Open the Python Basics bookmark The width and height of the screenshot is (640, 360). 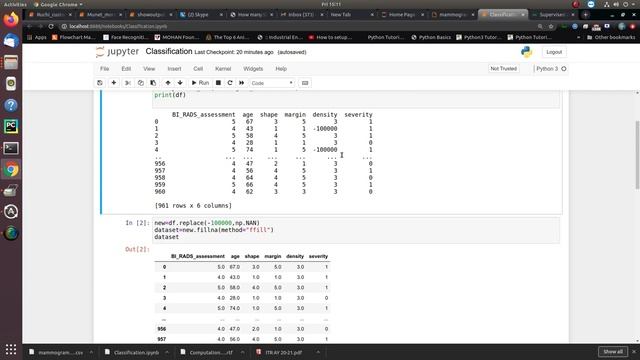(431, 37)
